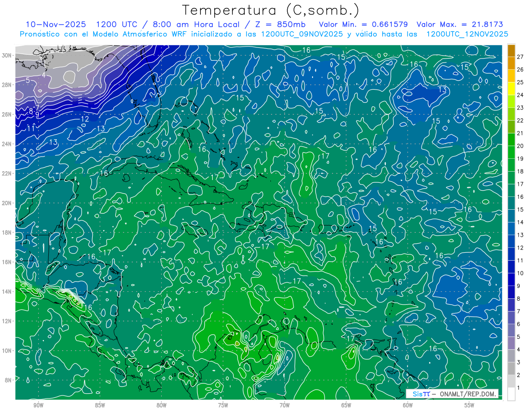The width and height of the screenshot is (532, 411).
Task: Click the 12N latitude label
Action: [7, 321]
